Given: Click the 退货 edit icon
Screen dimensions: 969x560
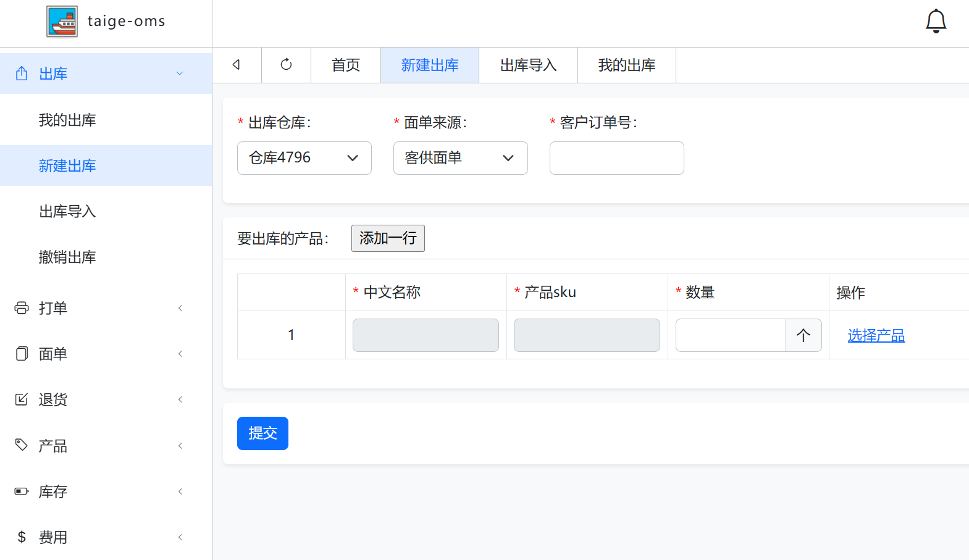Looking at the screenshot, I should click(x=22, y=399).
